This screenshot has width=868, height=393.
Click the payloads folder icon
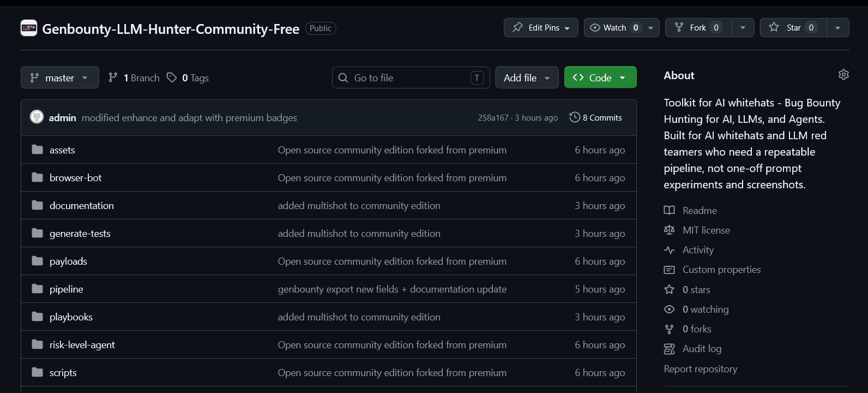[37, 261]
